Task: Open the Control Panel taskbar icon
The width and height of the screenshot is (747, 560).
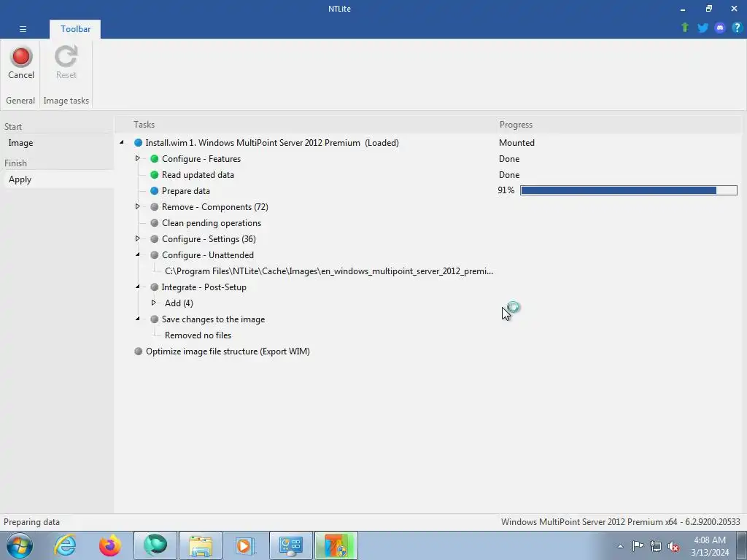Action: click(291, 545)
